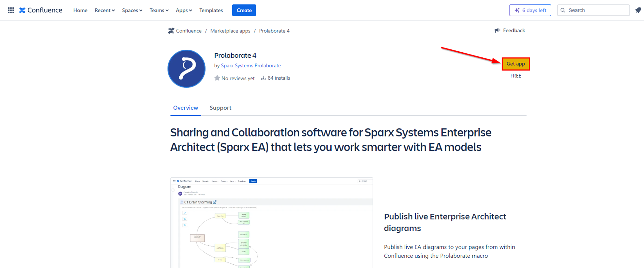
Task: Click the installs download icon
Action: (x=263, y=78)
